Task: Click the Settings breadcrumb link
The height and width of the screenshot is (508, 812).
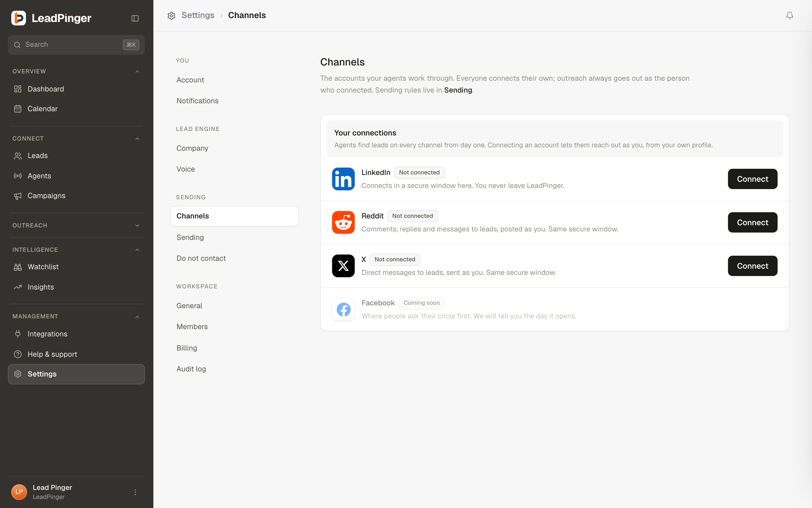Action: coord(198,15)
